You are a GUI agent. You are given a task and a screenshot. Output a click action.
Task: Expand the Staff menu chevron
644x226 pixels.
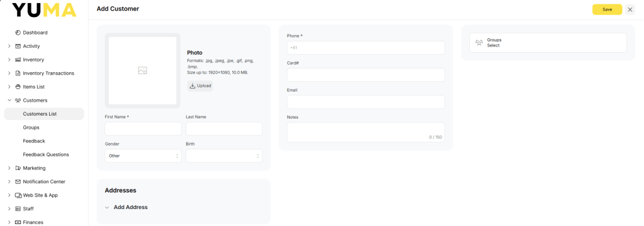click(9, 209)
